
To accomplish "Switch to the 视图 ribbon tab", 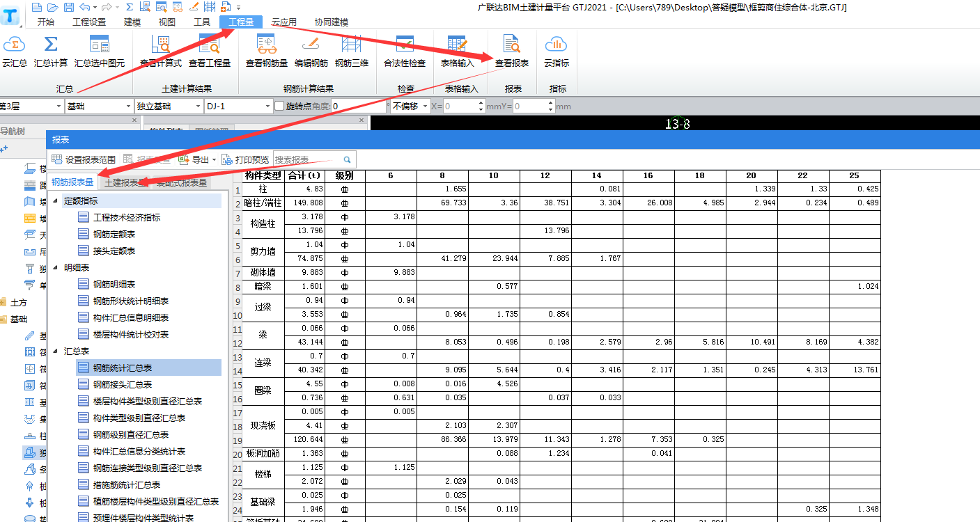I will tap(167, 22).
